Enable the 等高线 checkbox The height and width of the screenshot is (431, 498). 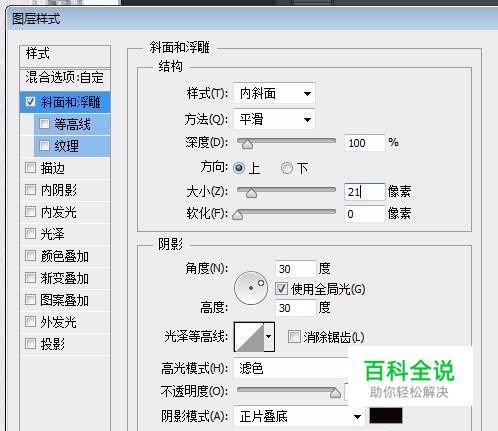click(x=44, y=124)
